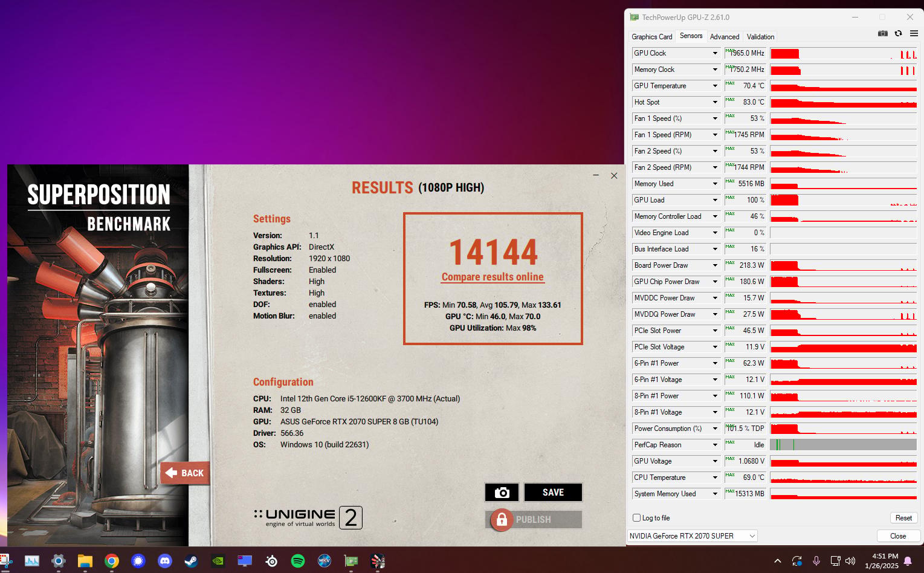The height and width of the screenshot is (573, 924).
Task: Click Superposition screenshot camera button
Action: [502, 493]
